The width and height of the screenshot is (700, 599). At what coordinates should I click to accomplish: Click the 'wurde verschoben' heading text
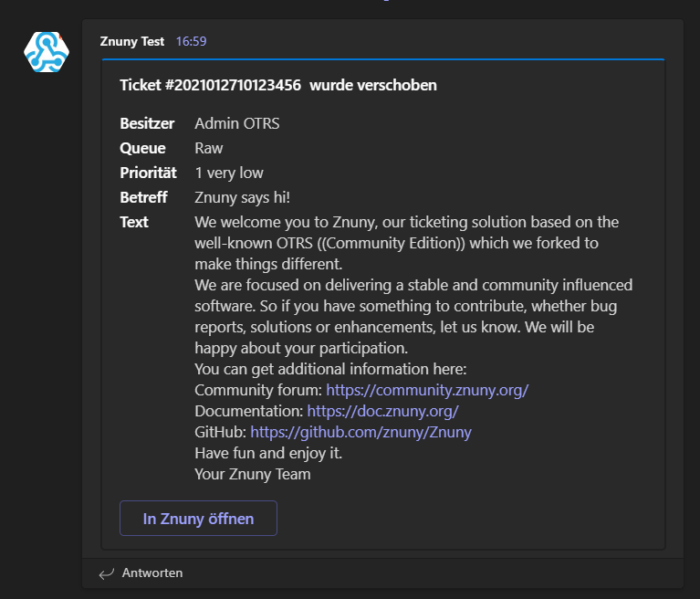(x=373, y=85)
